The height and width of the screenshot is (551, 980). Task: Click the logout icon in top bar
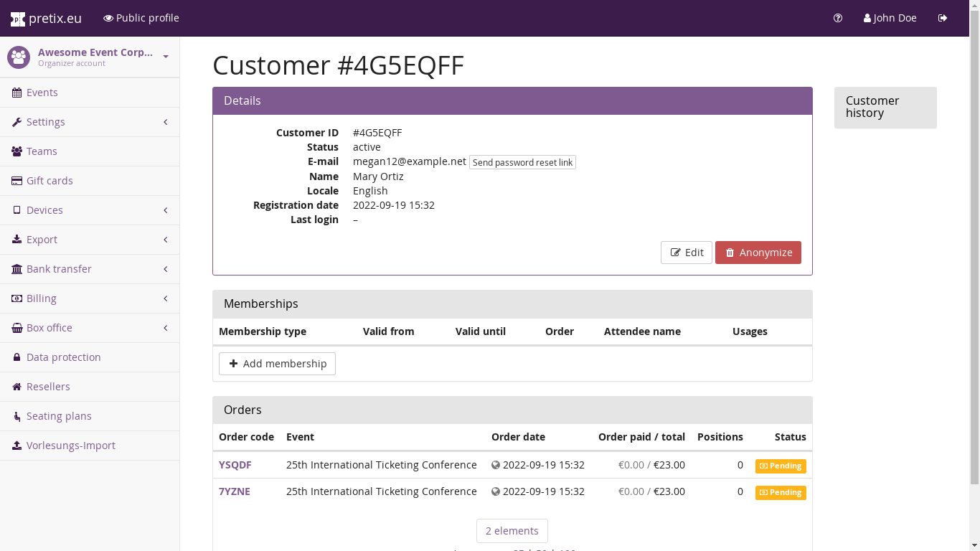pos(943,18)
